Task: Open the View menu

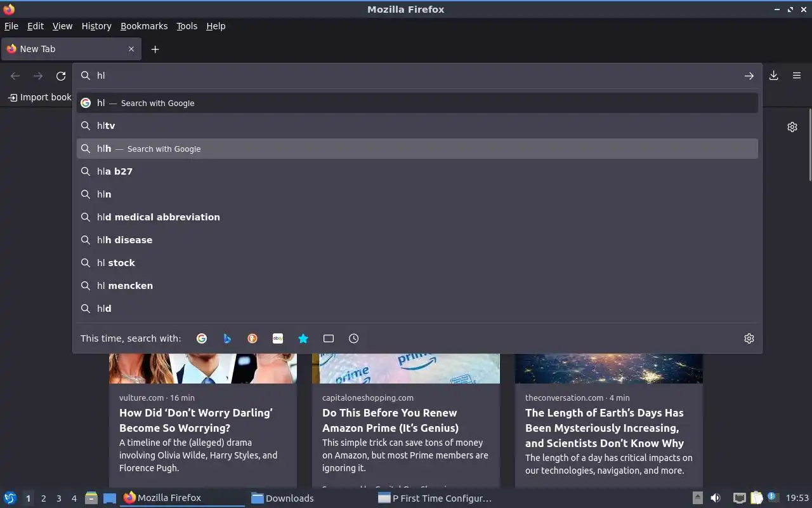Action: point(62,26)
